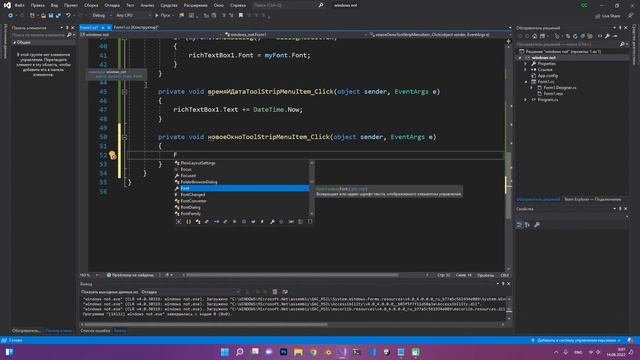The image size is (640, 360).
Task: Click Live Share button
Action: 607,16
